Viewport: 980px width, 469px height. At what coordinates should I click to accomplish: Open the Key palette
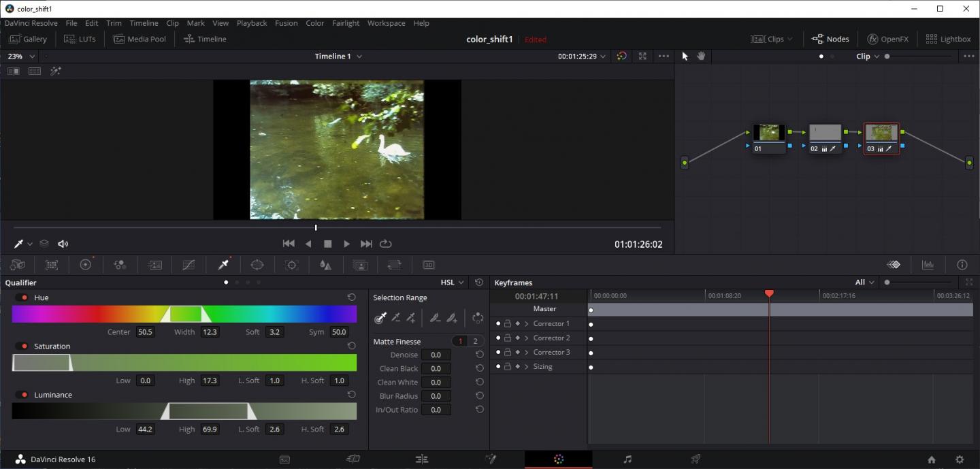pyautogui.click(x=361, y=265)
